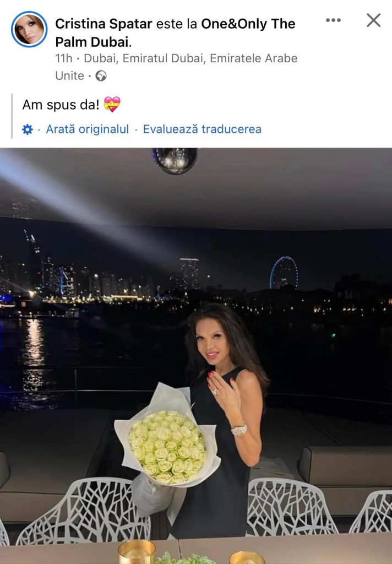Screen dimensions: 392x564
Task: Click the globe public-audience icon
Action: [101, 76]
